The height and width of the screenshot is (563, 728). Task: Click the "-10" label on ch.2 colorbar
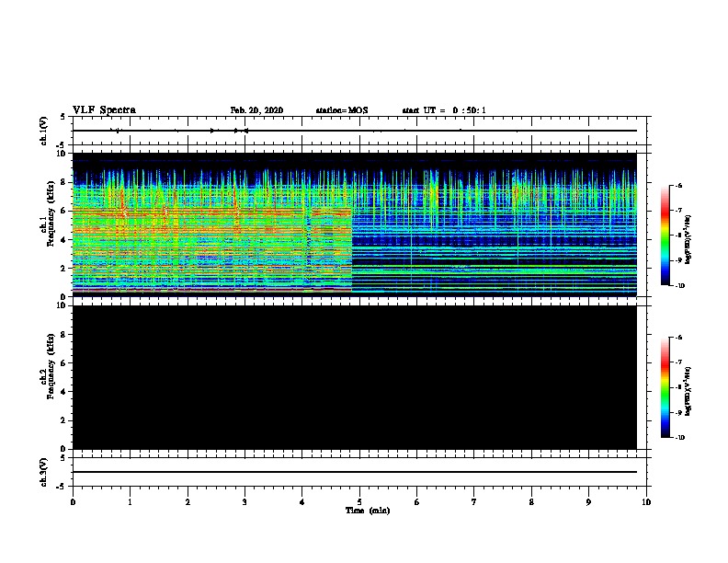coord(679,438)
